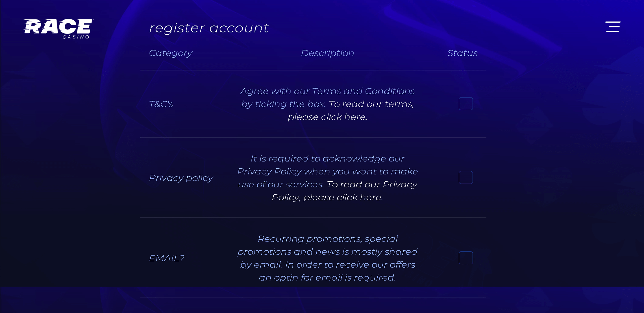Click the Description column header
Screen dimensions: 644x313
pyautogui.click(x=327, y=53)
